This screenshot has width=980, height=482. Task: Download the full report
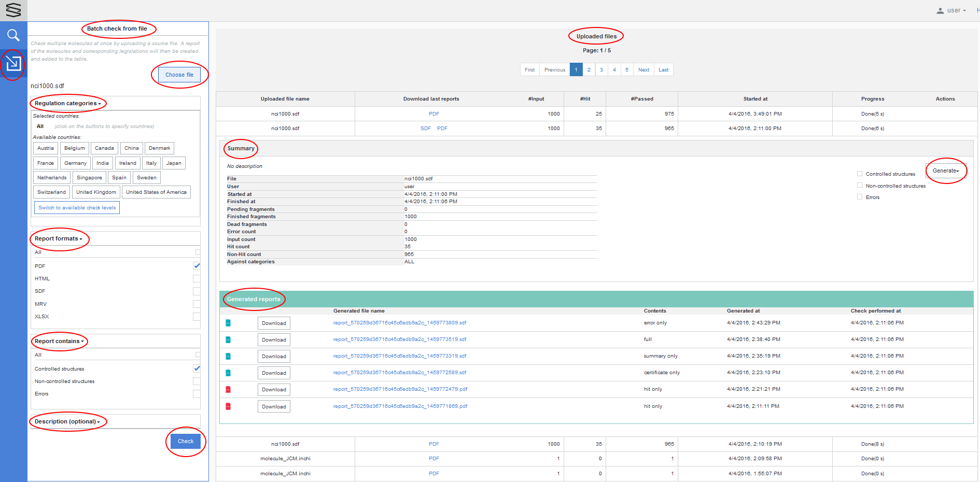(274, 340)
